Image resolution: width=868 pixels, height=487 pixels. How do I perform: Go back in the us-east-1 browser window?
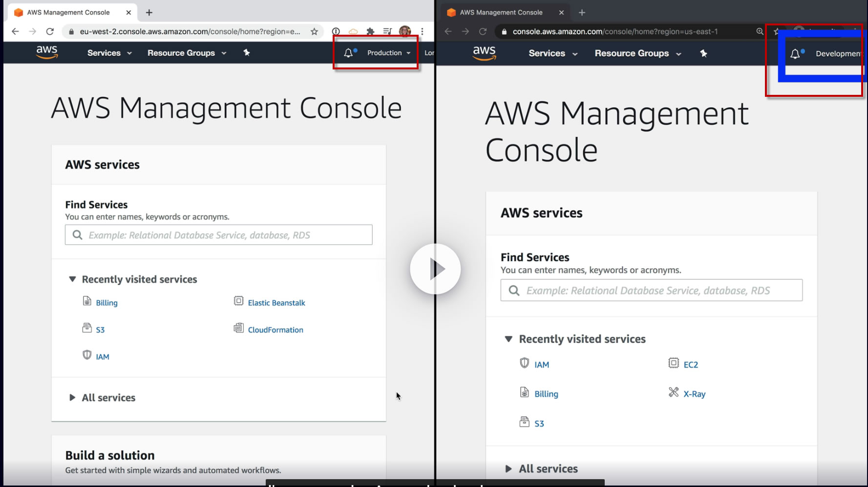[x=448, y=31]
